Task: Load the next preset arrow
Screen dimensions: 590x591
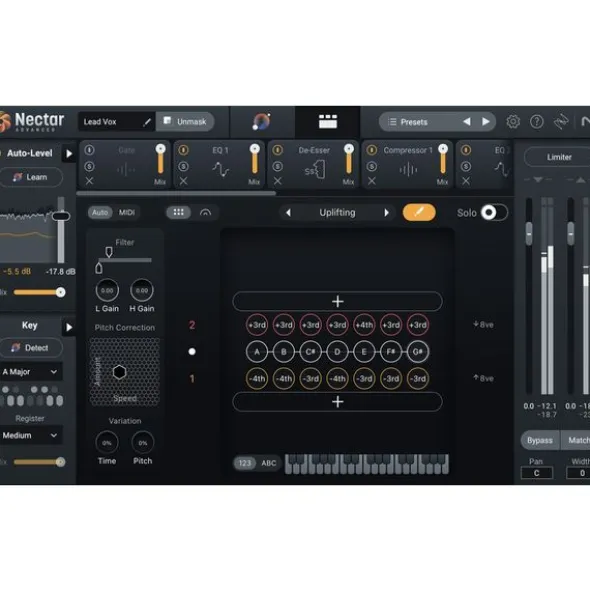Action: [486, 122]
